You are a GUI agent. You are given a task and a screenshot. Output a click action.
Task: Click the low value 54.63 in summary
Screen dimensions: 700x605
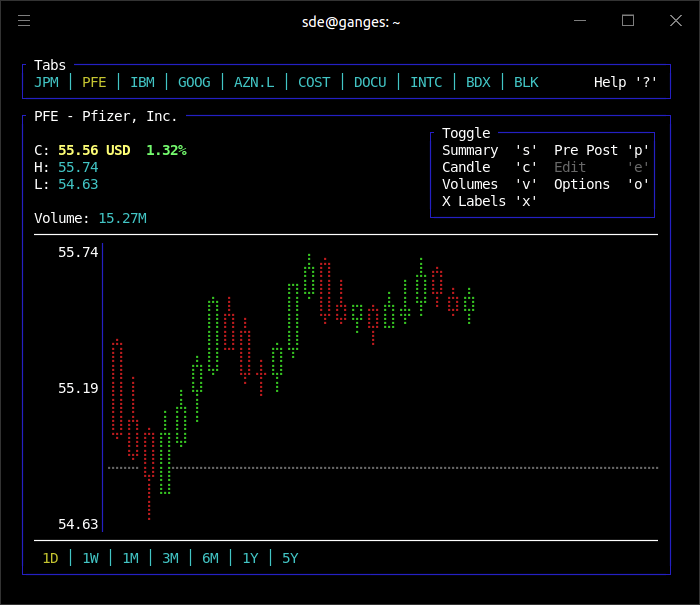(x=78, y=184)
